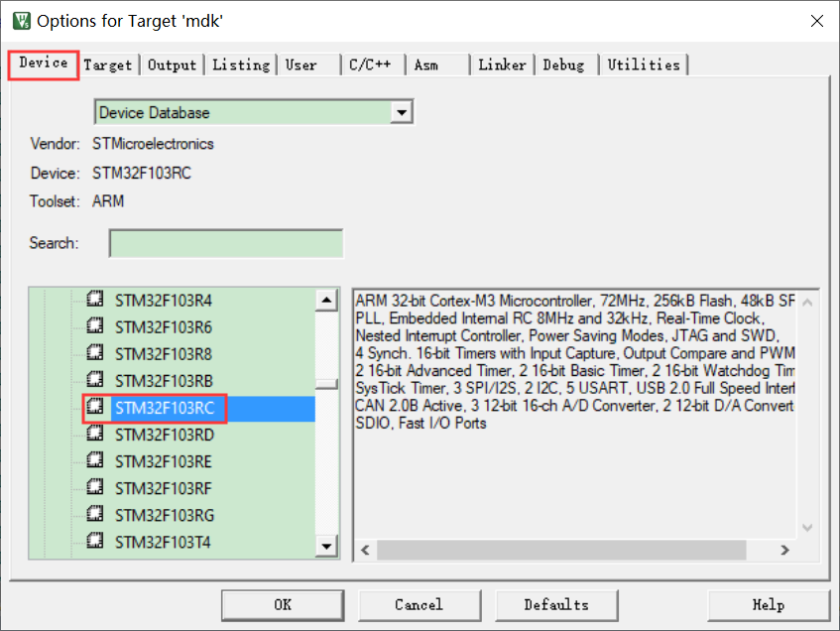Click the Defaults button
The image size is (840, 631).
coord(556,604)
